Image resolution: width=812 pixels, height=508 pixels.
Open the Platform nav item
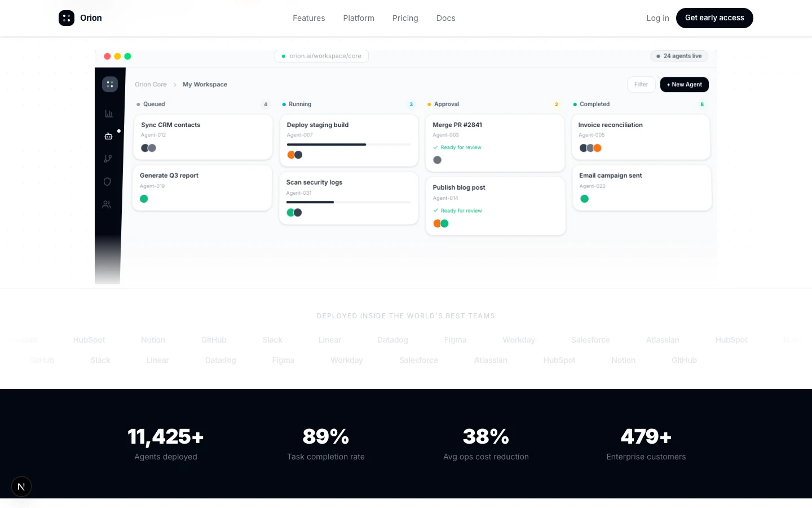(359, 18)
